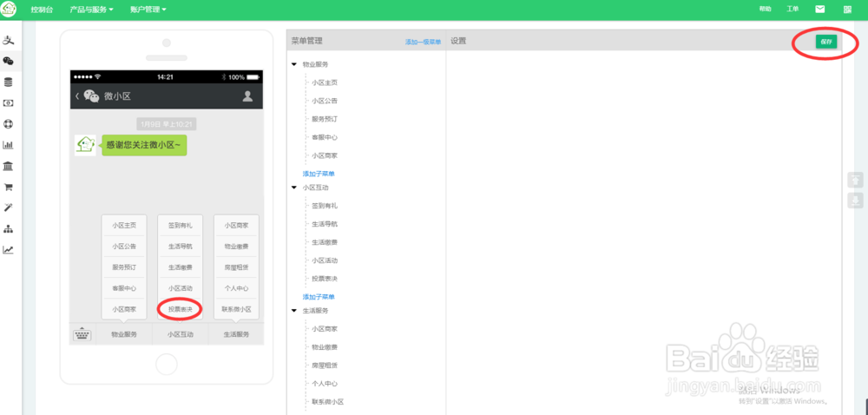Click the green 保存 button
Viewport: 868px width, 415px height.
click(x=826, y=42)
